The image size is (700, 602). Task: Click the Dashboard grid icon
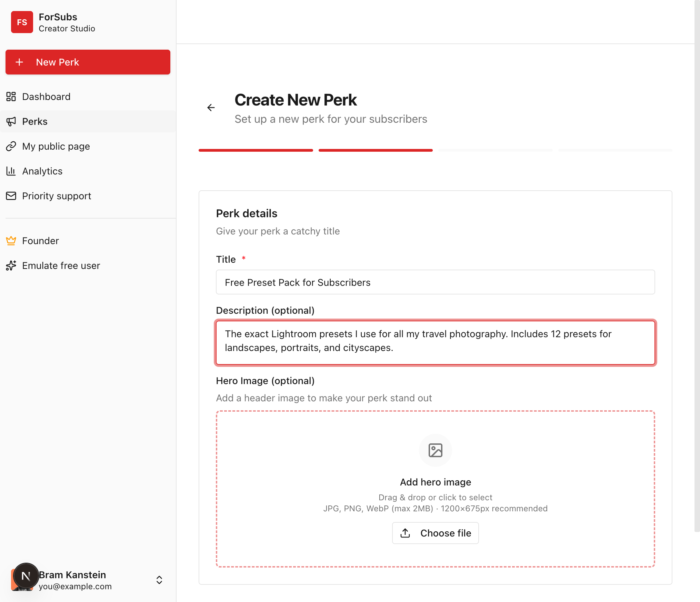tap(11, 97)
